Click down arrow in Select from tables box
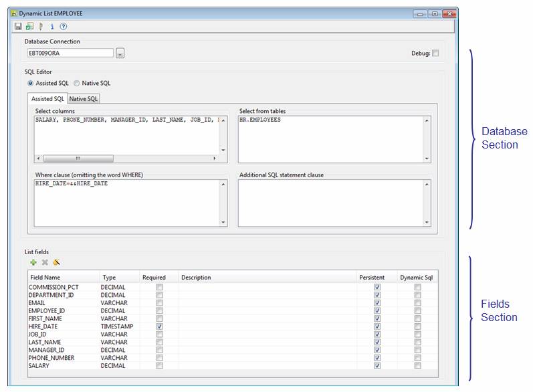This screenshot has height=392, width=533. point(427,159)
